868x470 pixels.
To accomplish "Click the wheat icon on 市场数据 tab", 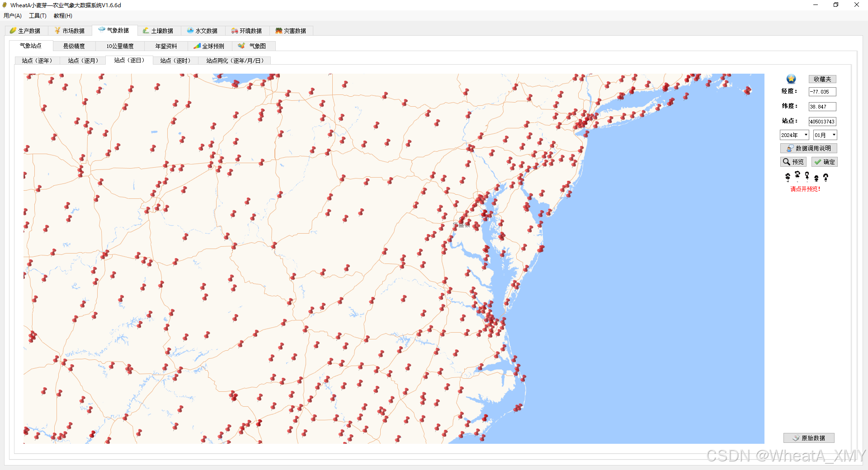I will [57, 30].
